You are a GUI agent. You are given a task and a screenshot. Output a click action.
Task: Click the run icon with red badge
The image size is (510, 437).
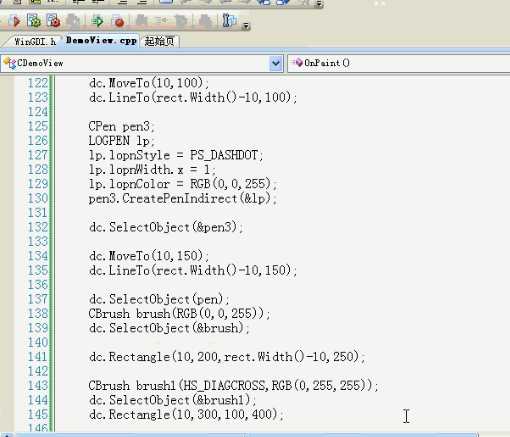[x=53, y=21]
